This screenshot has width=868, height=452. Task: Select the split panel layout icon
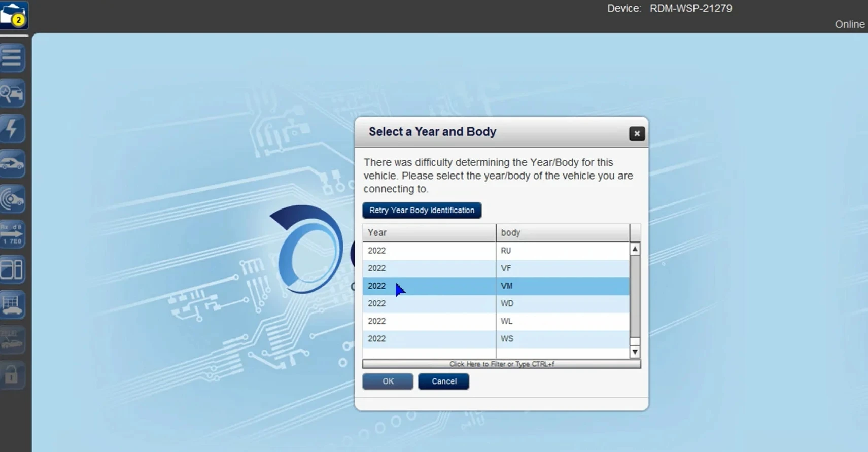point(12,269)
